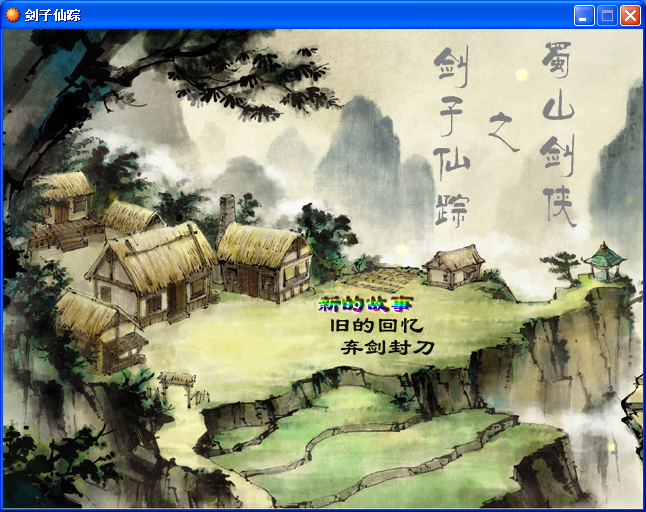Click the 剑子仙踪 window title text
The width and height of the screenshot is (646, 512).
tap(52, 16)
